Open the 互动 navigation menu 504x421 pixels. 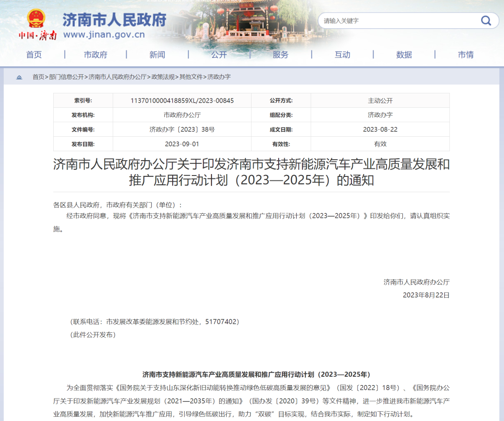pos(343,55)
